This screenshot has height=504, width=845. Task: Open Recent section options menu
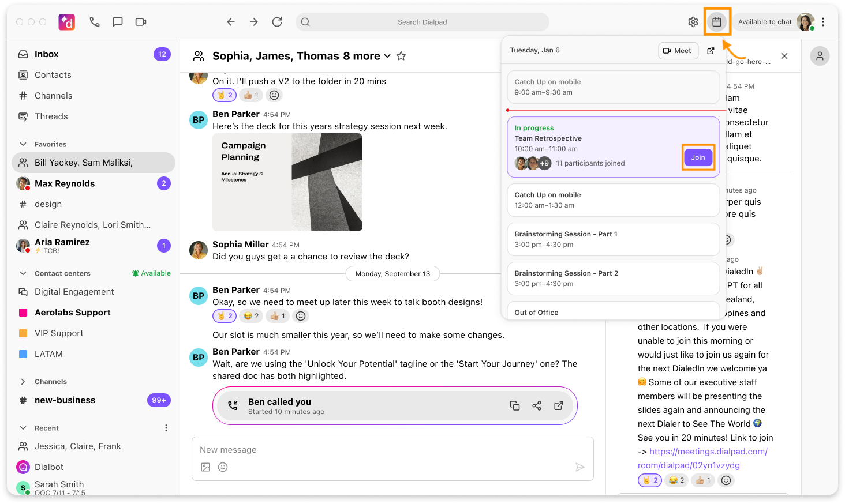coord(166,428)
